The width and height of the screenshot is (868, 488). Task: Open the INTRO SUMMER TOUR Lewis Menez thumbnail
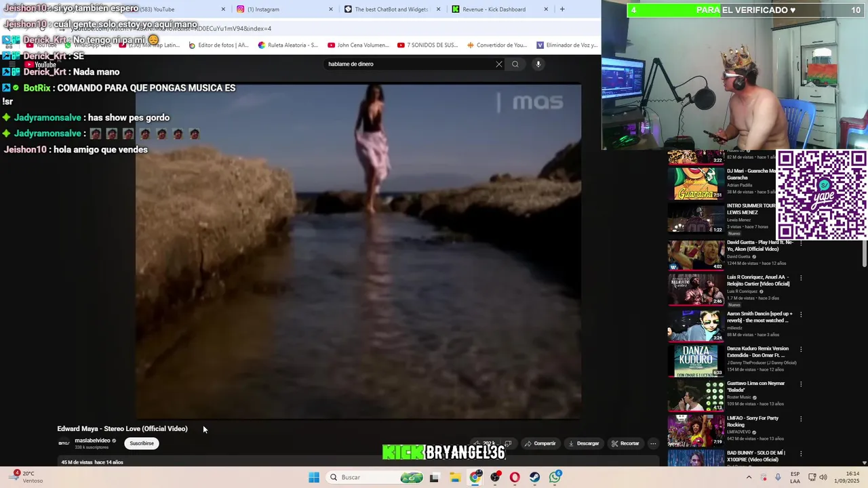click(x=696, y=218)
